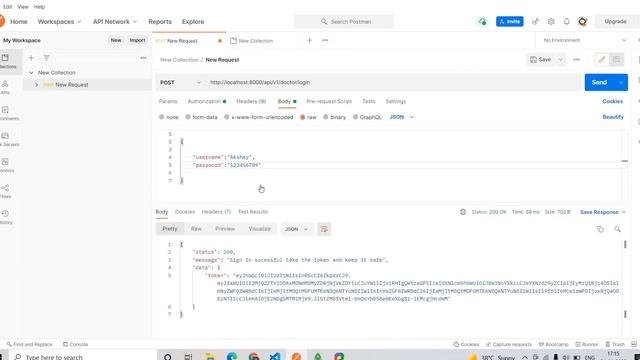Image resolution: width=640 pixels, height=360 pixels.
Task: Open the Save Response dropdown
Action: (x=602, y=212)
